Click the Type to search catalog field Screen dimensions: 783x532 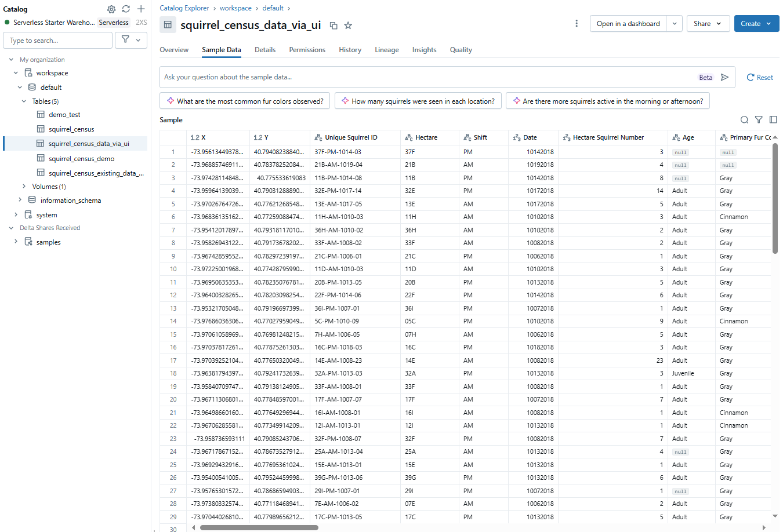coord(57,40)
